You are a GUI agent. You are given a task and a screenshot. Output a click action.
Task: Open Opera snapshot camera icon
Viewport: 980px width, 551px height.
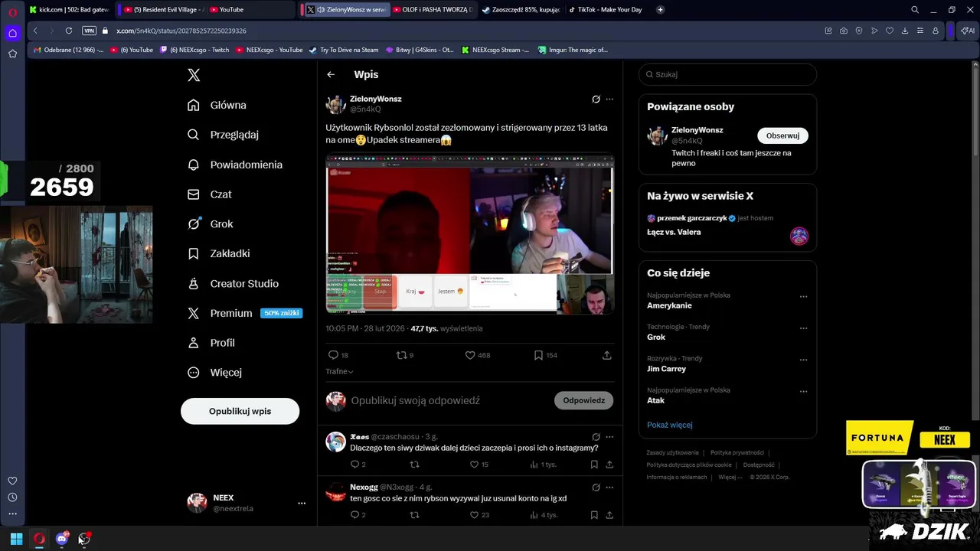pos(843,31)
